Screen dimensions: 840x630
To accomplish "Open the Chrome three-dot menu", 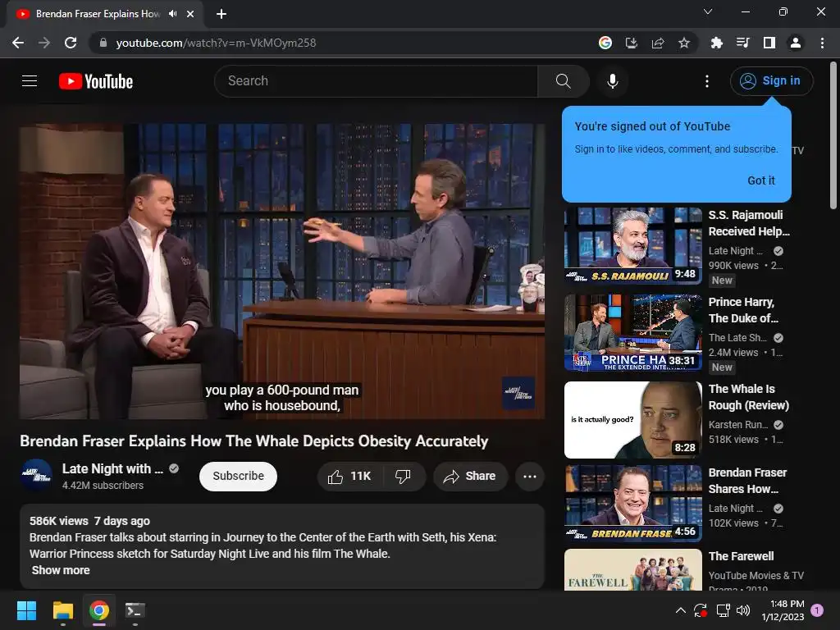I will [x=822, y=43].
